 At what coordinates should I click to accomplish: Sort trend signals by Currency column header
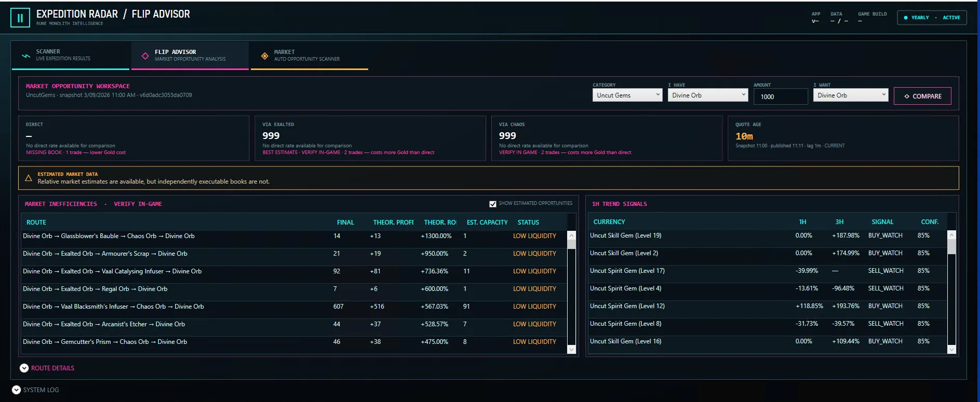(609, 222)
